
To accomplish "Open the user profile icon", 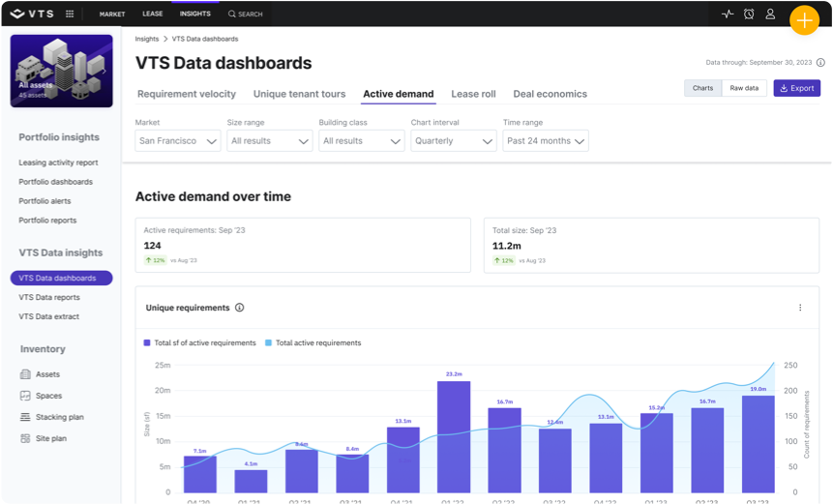I will pos(770,15).
